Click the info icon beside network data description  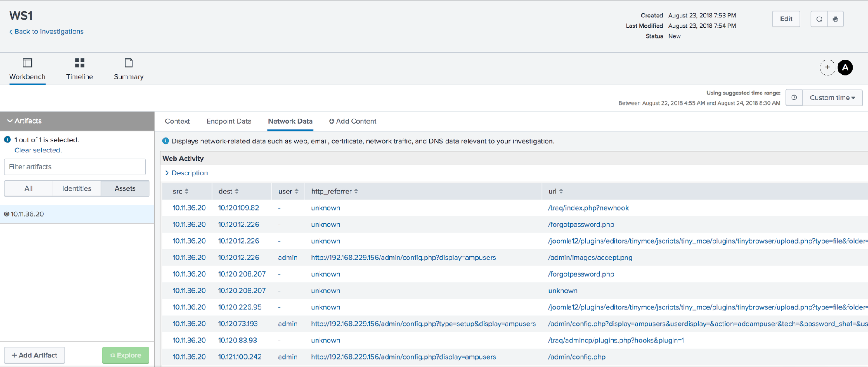165,141
